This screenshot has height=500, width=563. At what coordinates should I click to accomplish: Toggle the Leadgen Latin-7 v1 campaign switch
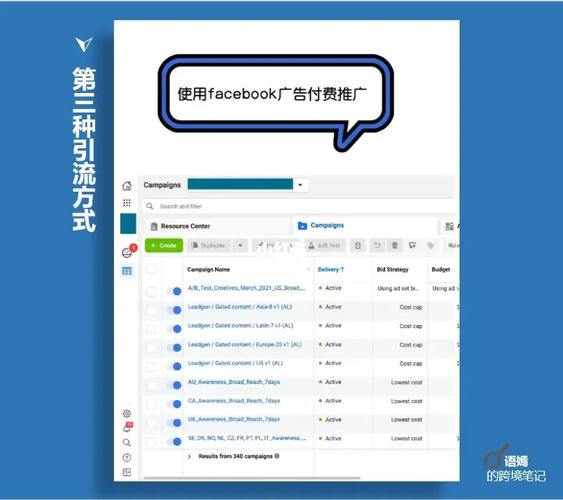click(175, 329)
